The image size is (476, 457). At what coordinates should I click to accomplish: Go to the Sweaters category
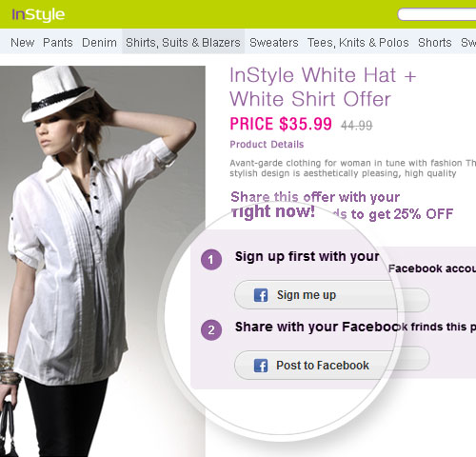click(274, 43)
